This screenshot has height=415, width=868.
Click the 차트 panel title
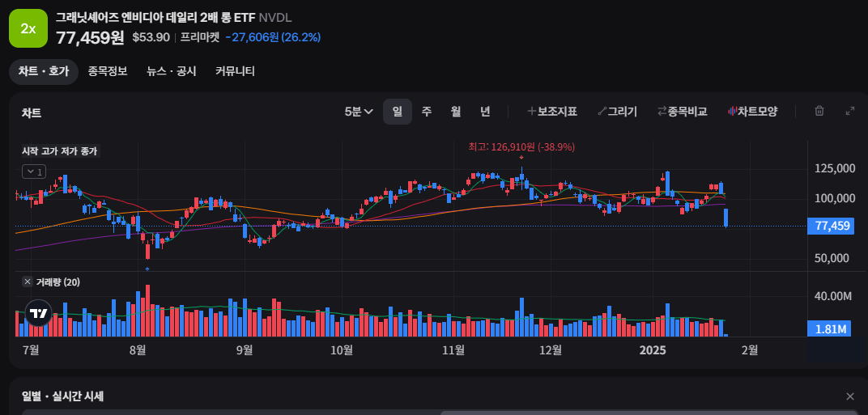tap(32, 113)
